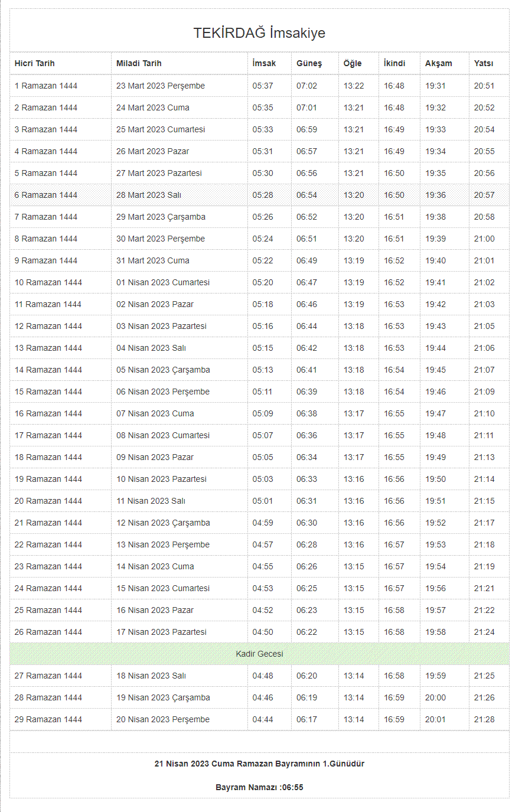The image size is (522, 812).
Task: Click the Yatsı column header
Action: click(483, 63)
